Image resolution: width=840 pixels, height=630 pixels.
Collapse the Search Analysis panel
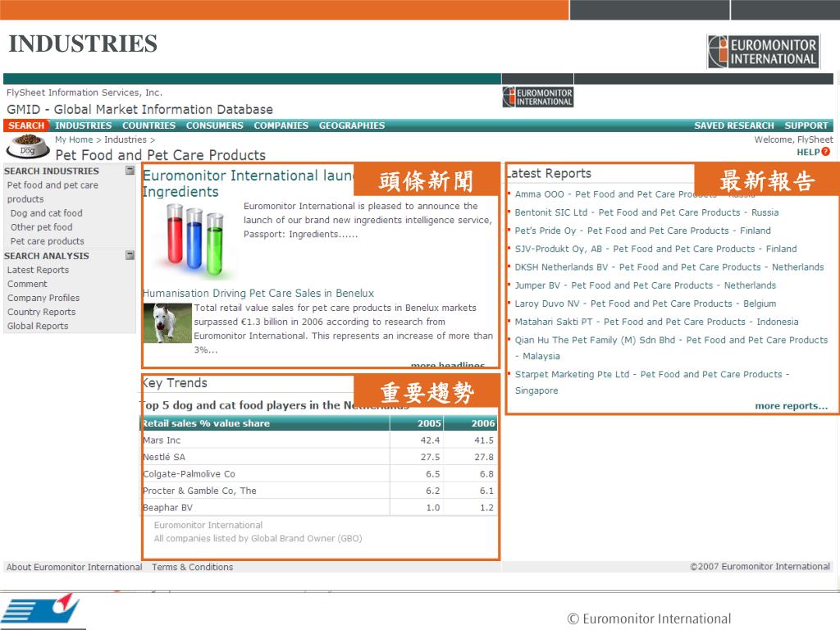click(130, 255)
